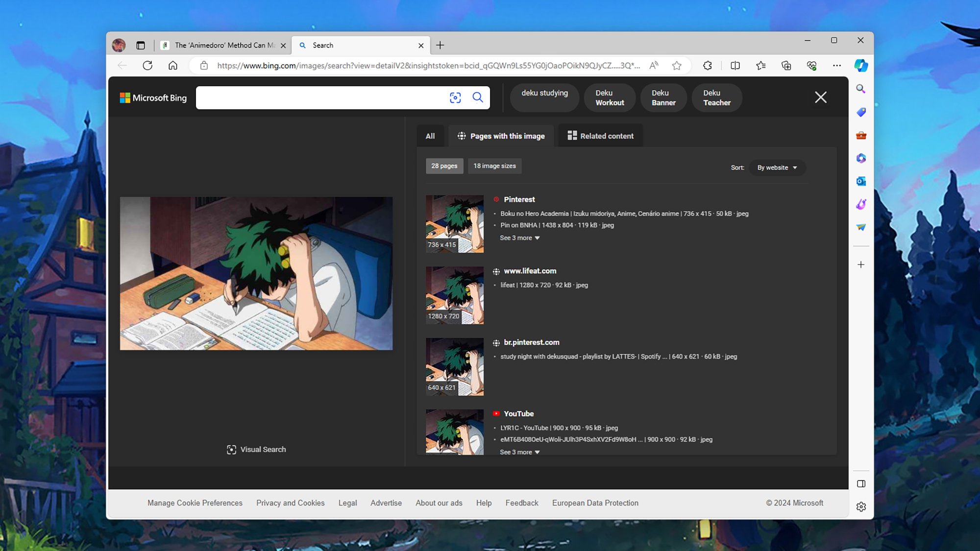Click the 'Deku Workout' suggestion button
The height and width of the screenshot is (551, 980).
click(x=609, y=97)
